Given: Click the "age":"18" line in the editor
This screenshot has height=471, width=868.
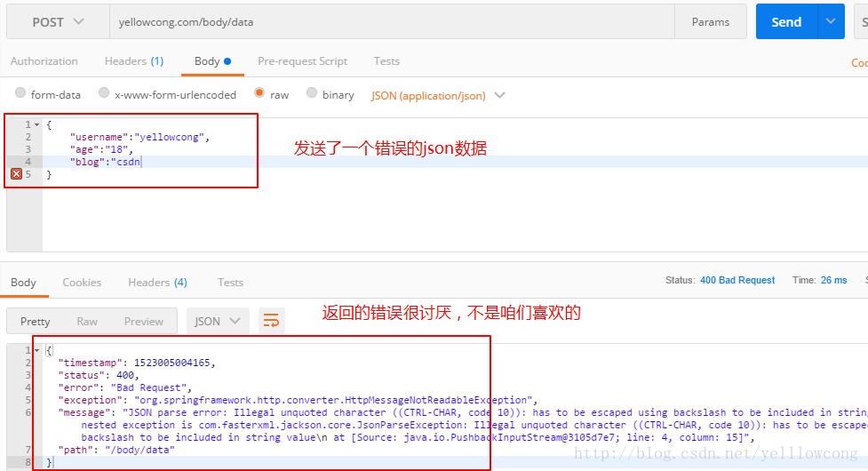Looking at the screenshot, I should click(101, 149).
